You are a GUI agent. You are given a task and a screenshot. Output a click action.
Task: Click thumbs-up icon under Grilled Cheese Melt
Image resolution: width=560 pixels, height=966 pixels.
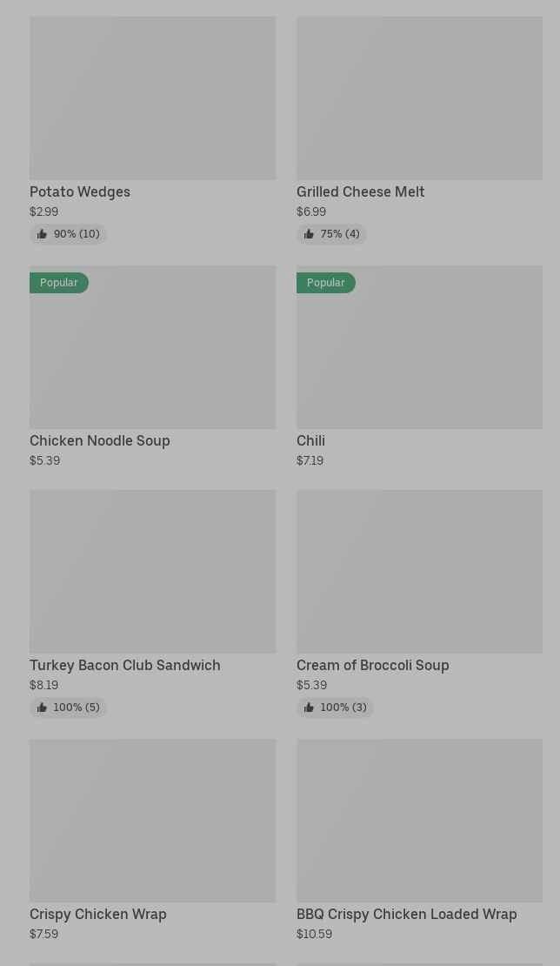(x=309, y=234)
